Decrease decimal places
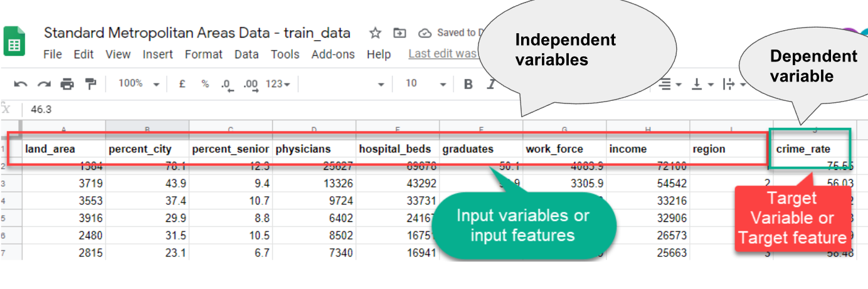The height and width of the screenshot is (289, 868). [227, 85]
